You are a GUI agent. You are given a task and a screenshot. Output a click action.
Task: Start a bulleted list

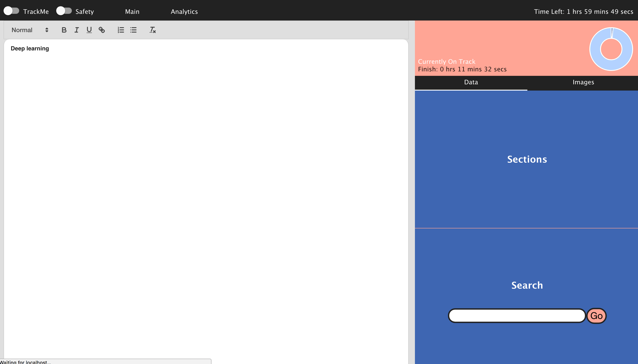[x=133, y=30]
